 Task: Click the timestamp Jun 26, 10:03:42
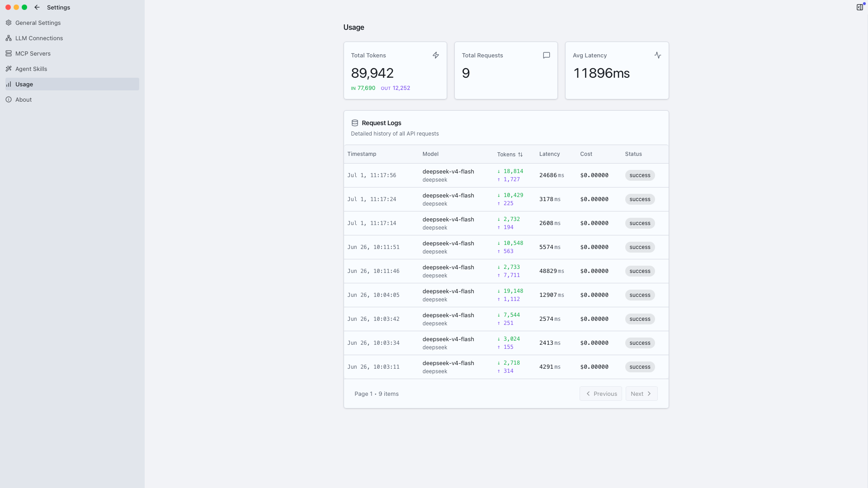[x=373, y=319]
